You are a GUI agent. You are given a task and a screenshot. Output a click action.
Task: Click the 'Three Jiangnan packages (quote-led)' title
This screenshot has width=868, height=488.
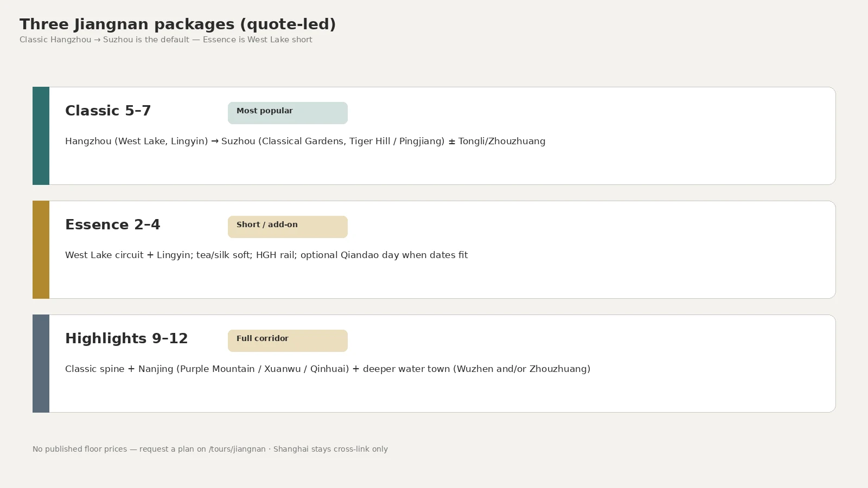pyautogui.click(x=178, y=24)
